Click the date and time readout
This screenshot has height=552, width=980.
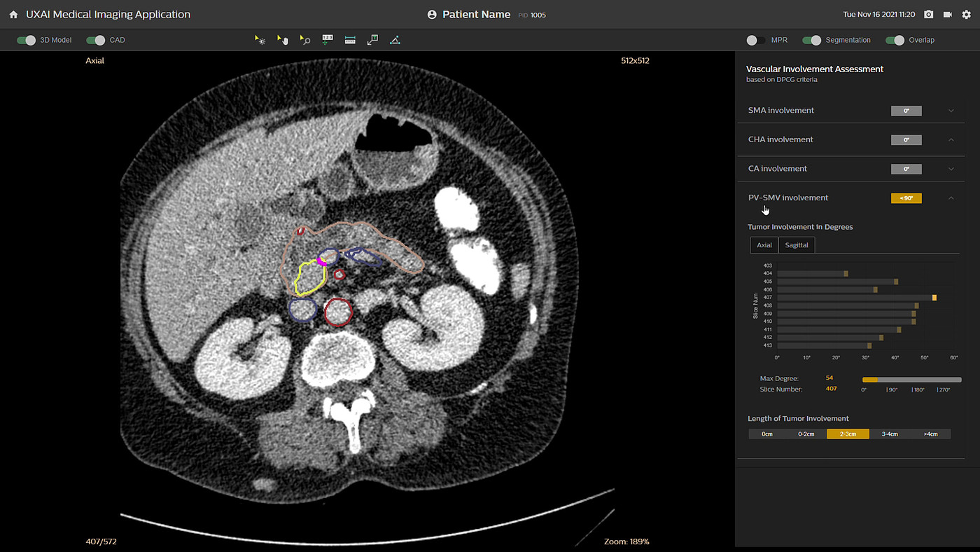click(878, 15)
